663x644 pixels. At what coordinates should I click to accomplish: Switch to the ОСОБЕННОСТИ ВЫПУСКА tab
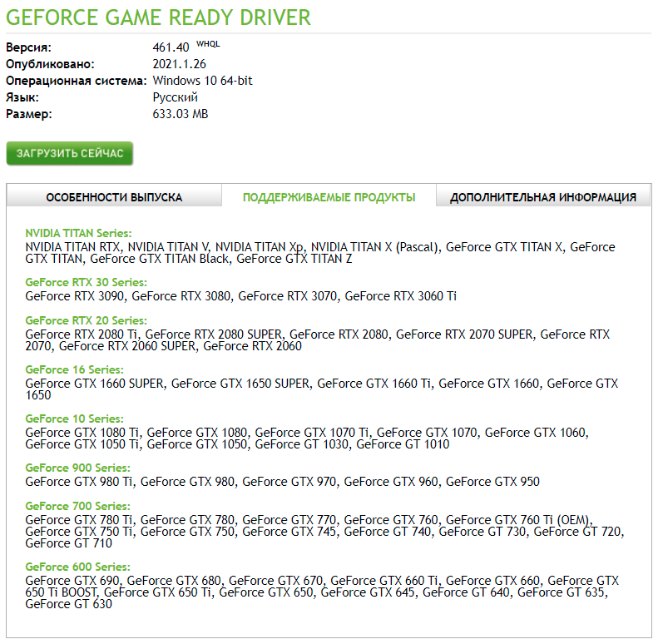tap(114, 197)
